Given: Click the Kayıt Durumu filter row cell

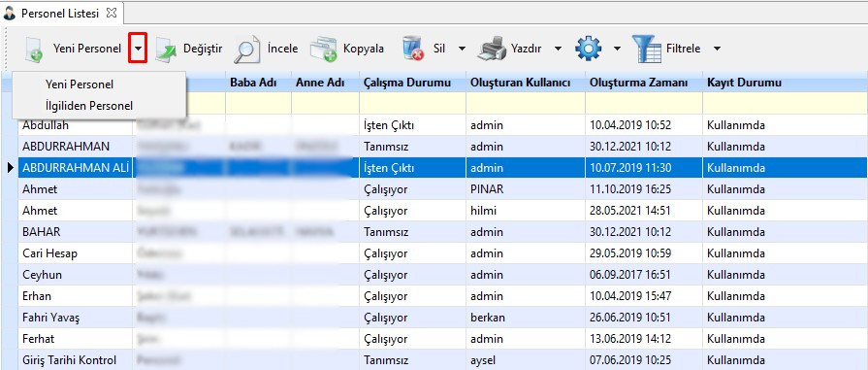Looking at the screenshot, I should [x=785, y=103].
